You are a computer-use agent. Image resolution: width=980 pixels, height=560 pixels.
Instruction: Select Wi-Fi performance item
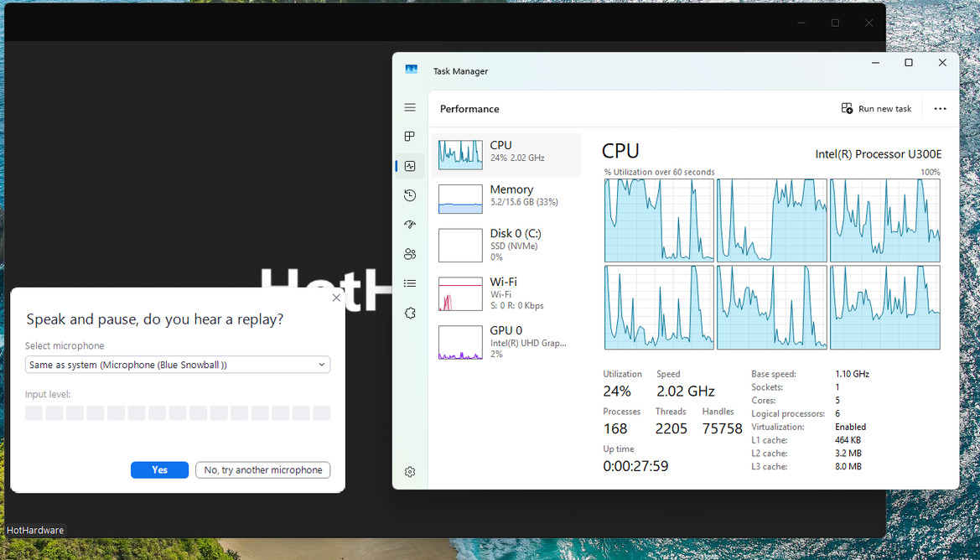coord(506,293)
